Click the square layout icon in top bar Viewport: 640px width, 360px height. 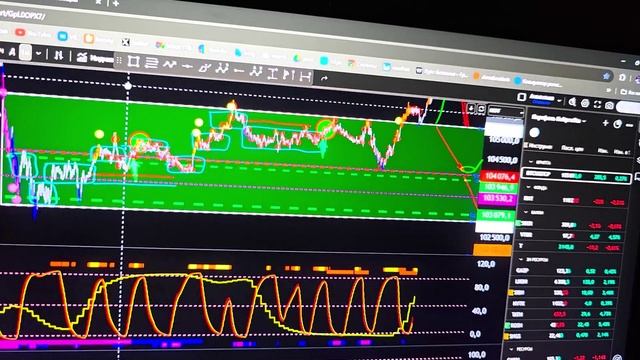pos(521,97)
